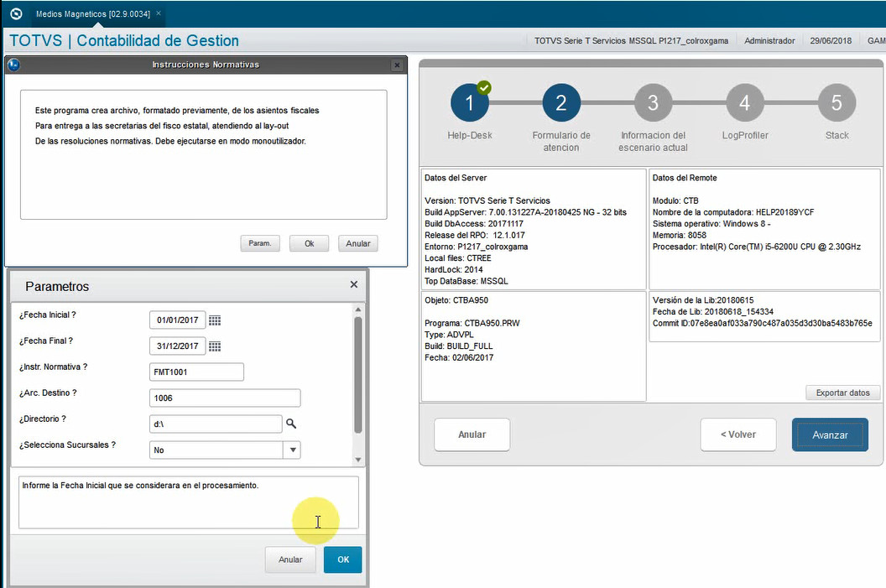This screenshot has height=588, width=886.
Task: Click Exportar datos button
Action: point(842,393)
